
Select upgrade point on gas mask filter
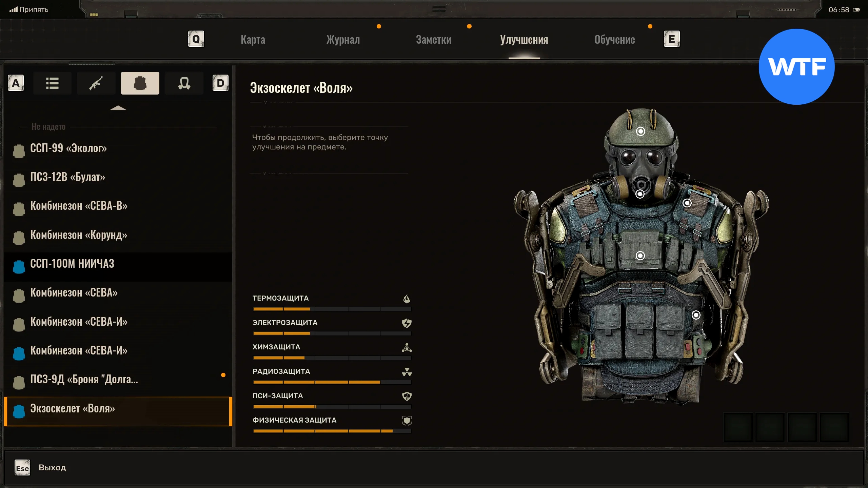tap(640, 194)
